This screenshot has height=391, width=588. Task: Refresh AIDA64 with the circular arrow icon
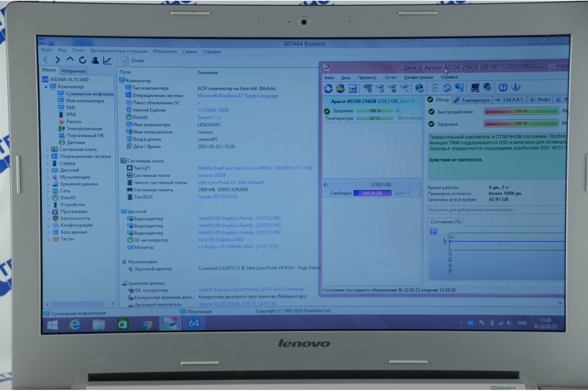point(83,60)
